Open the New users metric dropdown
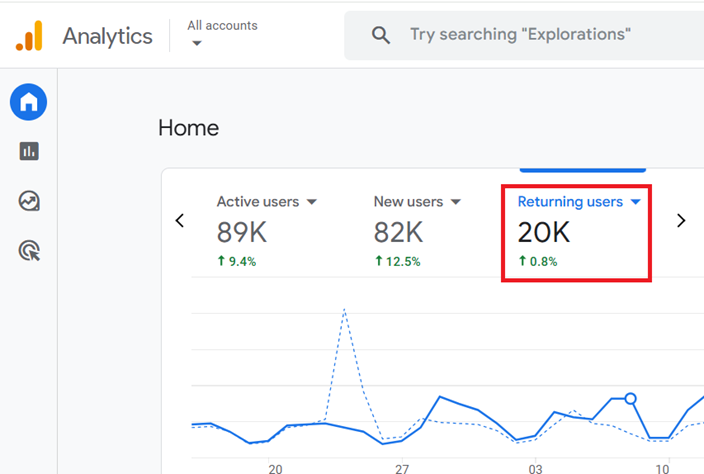 (456, 202)
